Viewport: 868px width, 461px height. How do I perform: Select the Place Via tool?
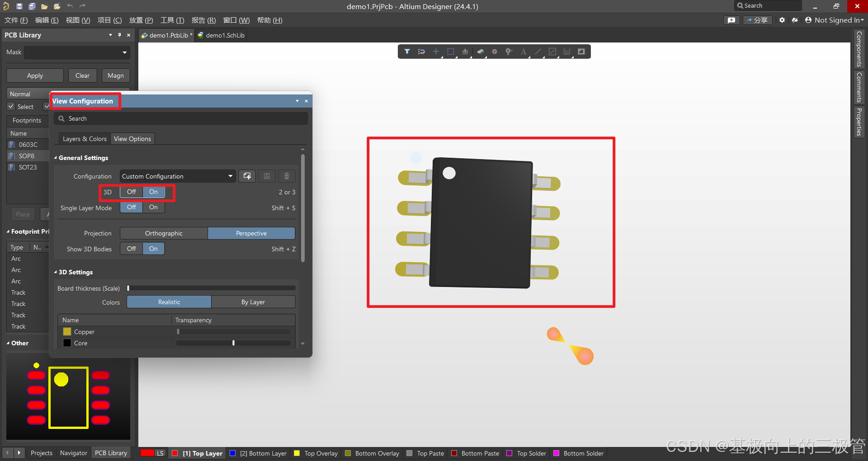click(509, 52)
